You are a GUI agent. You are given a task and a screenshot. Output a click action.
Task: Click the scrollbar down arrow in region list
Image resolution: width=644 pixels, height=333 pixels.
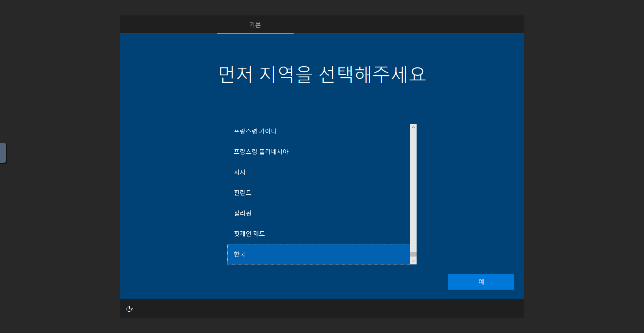click(413, 261)
